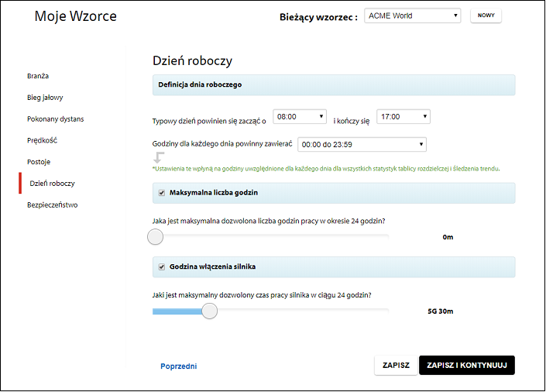Open the 08:00 start time dropdown
Viewport: 546px width, 392px height.
pyautogui.click(x=300, y=117)
